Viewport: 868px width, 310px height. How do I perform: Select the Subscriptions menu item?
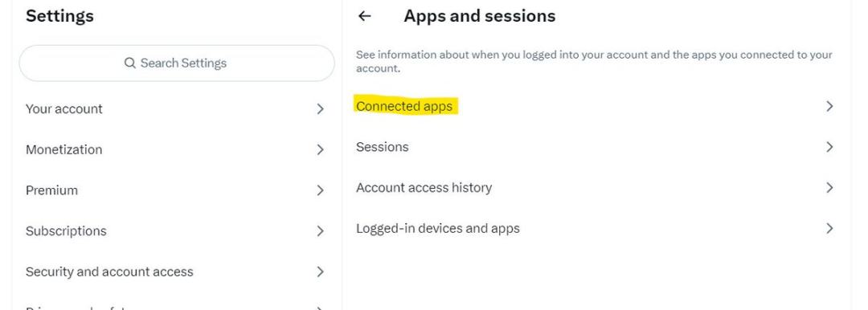pos(177,230)
